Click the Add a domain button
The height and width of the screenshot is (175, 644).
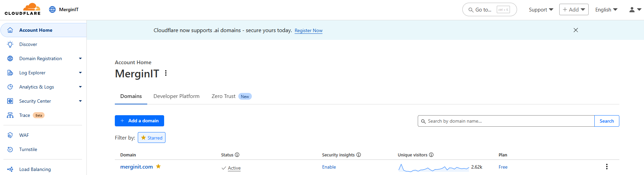point(139,121)
